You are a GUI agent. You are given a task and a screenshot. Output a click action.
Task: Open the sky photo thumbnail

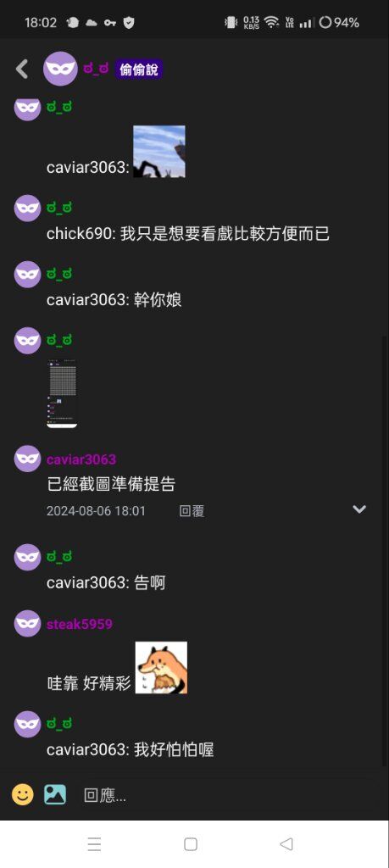159,152
